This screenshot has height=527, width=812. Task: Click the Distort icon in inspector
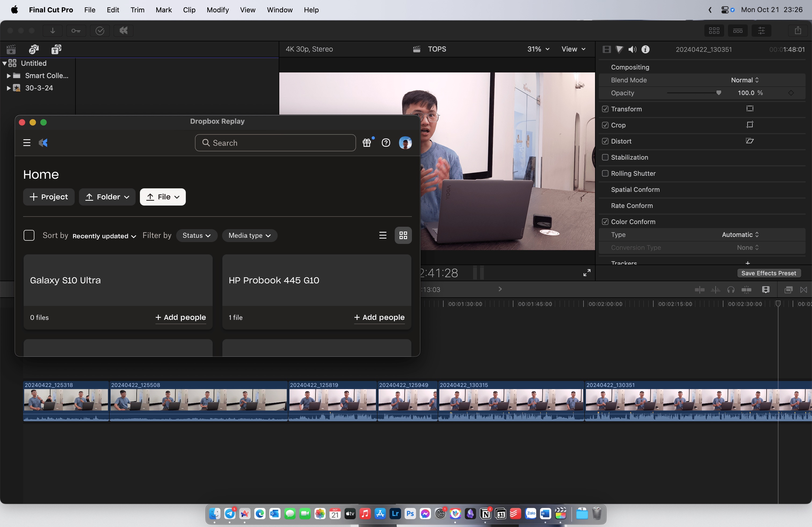click(749, 141)
